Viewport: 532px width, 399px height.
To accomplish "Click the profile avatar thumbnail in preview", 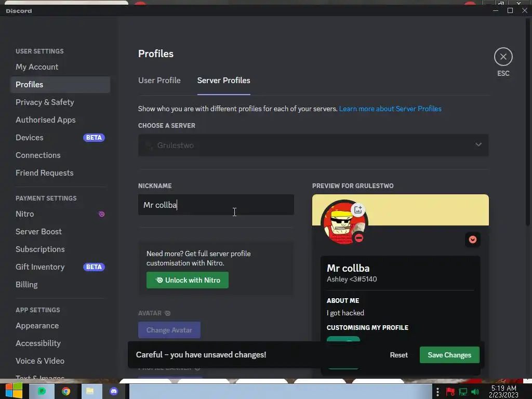I will 344,222.
